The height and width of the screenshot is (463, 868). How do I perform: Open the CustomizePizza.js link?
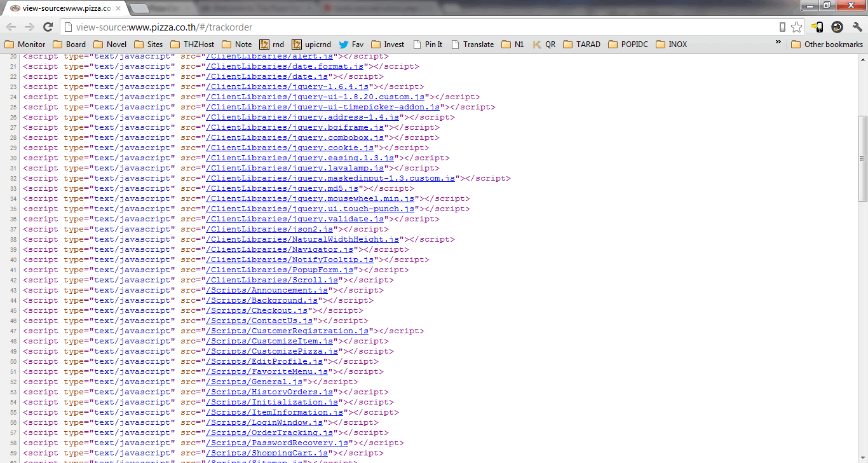coord(273,351)
